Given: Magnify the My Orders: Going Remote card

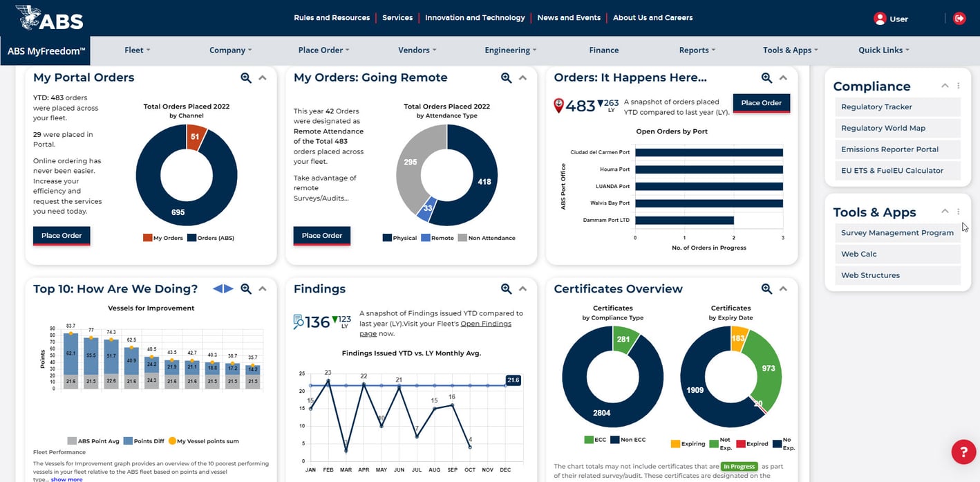Looking at the screenshot, I should [x=507, y=78].
